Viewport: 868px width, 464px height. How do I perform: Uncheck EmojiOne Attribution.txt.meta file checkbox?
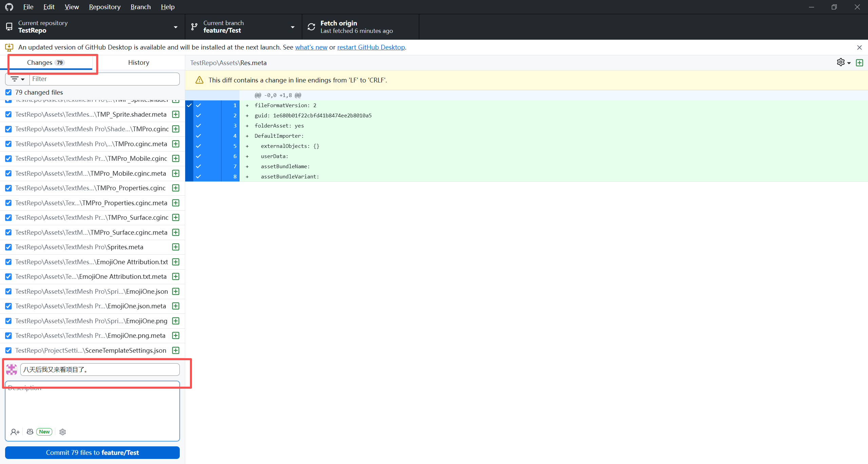(8, 276)
